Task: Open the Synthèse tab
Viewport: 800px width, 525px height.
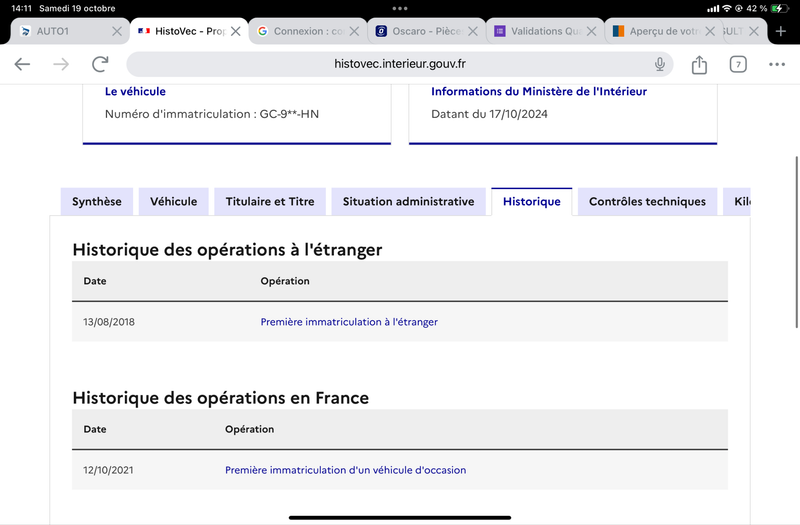Action: [97, 202]
